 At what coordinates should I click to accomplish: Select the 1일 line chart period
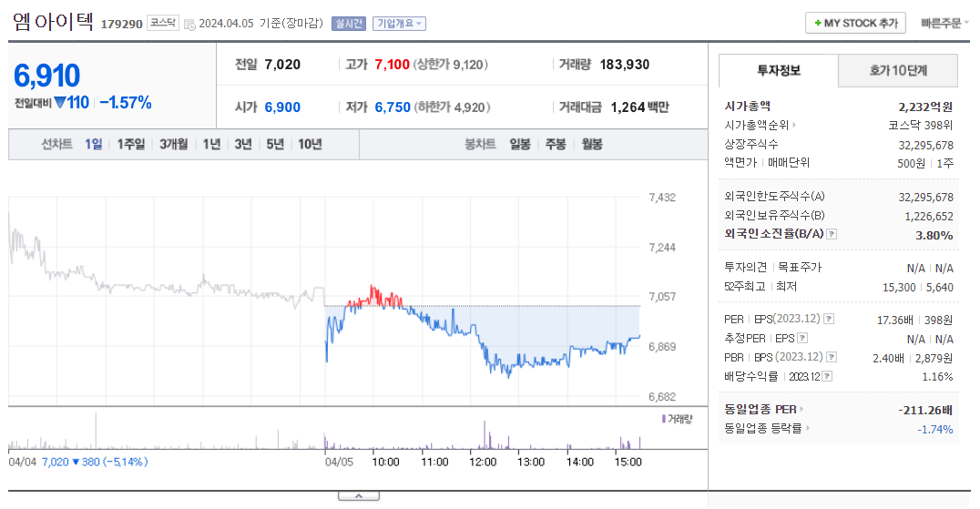click(94, 144)
